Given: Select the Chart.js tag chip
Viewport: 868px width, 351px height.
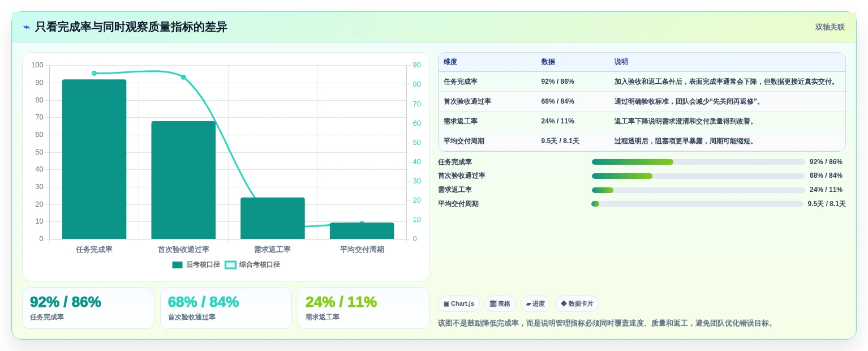Looking at the screenshot, I should [459, 304].
